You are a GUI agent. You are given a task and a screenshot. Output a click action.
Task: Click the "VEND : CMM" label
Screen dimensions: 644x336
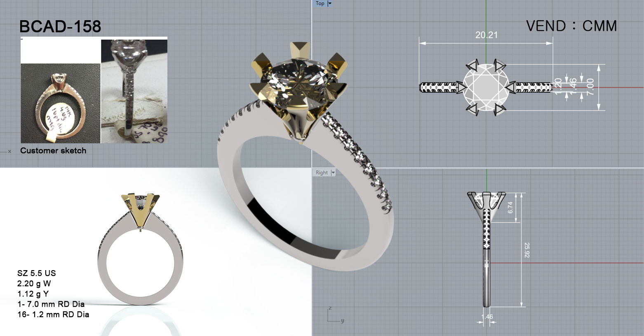tap(571, 26)
